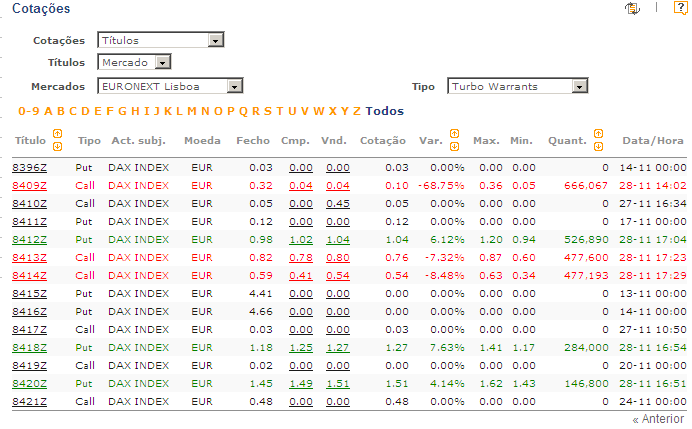Screen dimensions: 692x429
Task: Click Vnd. price 0.45 for 8410Z
Action: 338,204
